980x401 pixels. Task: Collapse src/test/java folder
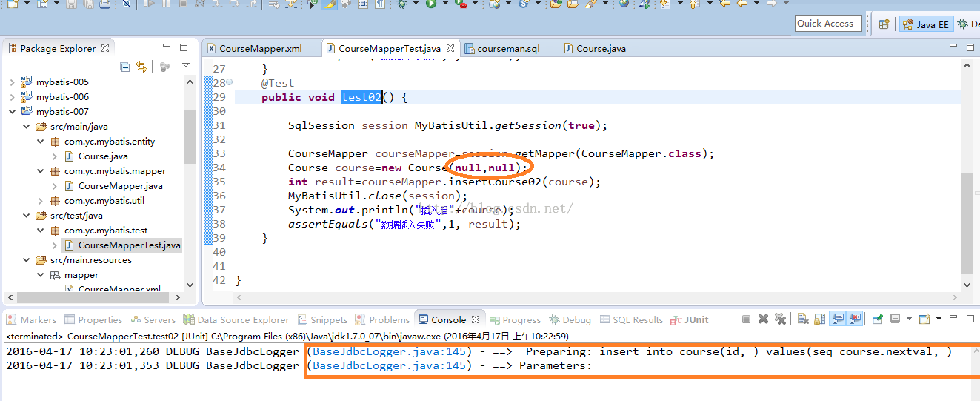click(26, 216)
